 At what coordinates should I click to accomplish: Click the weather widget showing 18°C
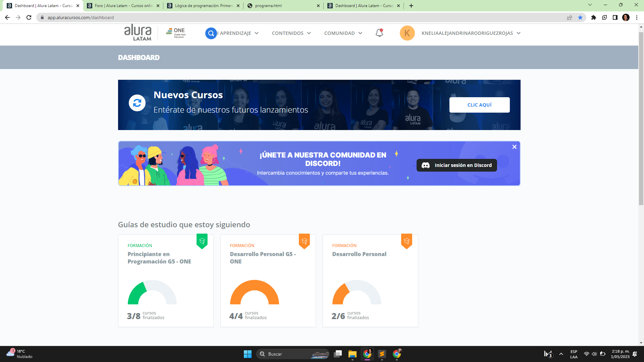click(x=20, y=354)
